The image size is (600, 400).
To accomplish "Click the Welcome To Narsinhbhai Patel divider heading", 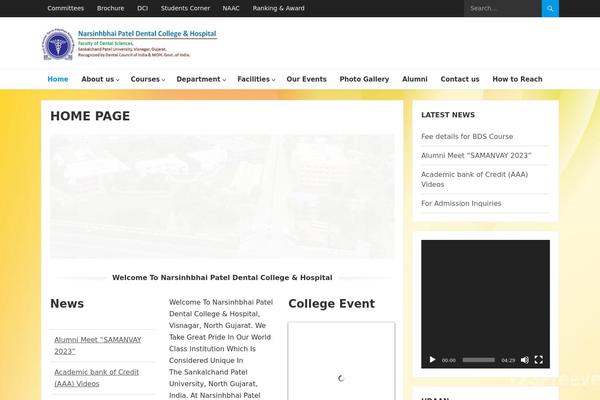I will 222,278.
